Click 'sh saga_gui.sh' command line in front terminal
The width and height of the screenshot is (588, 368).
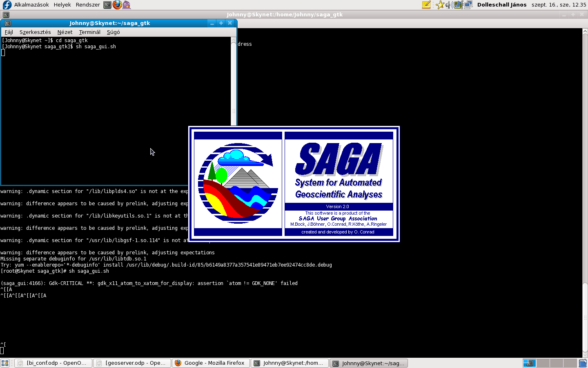(x=59, y=47)
